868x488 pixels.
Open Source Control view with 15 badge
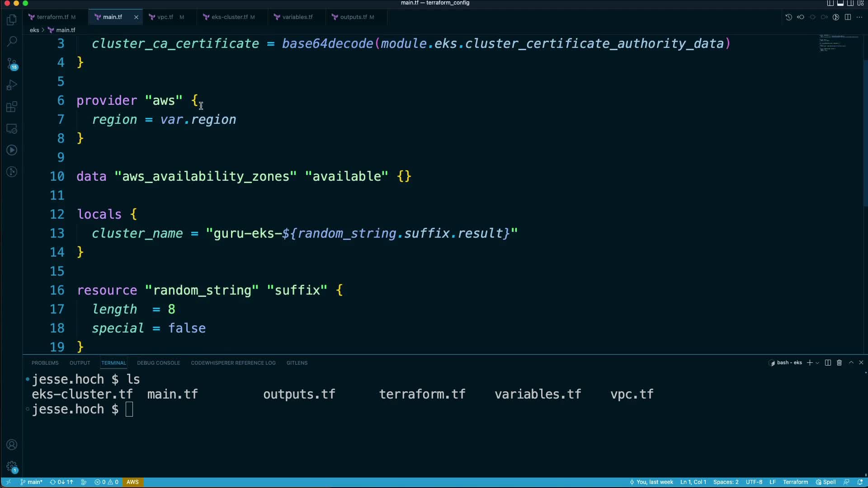(12, 63)
